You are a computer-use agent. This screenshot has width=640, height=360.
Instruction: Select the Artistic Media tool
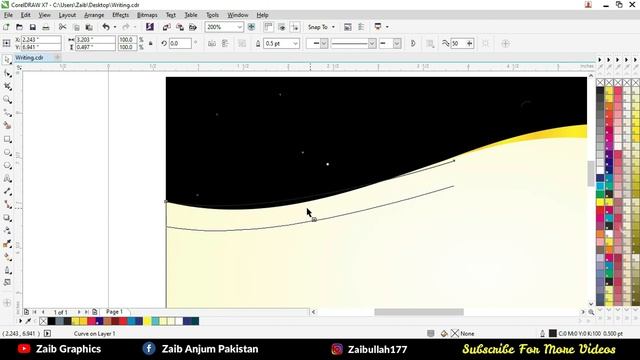(7, 126)
